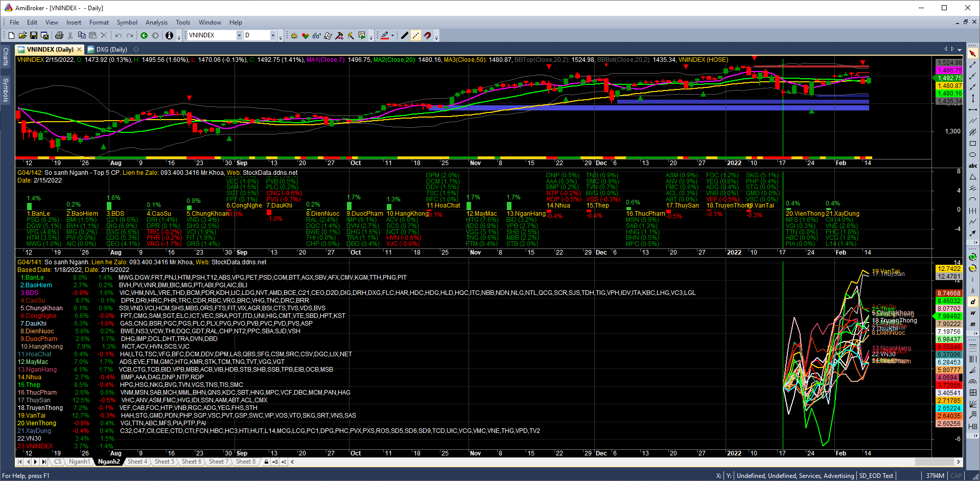Go to the first sheet tab arrow
This screenshot has width=980, height=481.
click(x=20, y=462)
